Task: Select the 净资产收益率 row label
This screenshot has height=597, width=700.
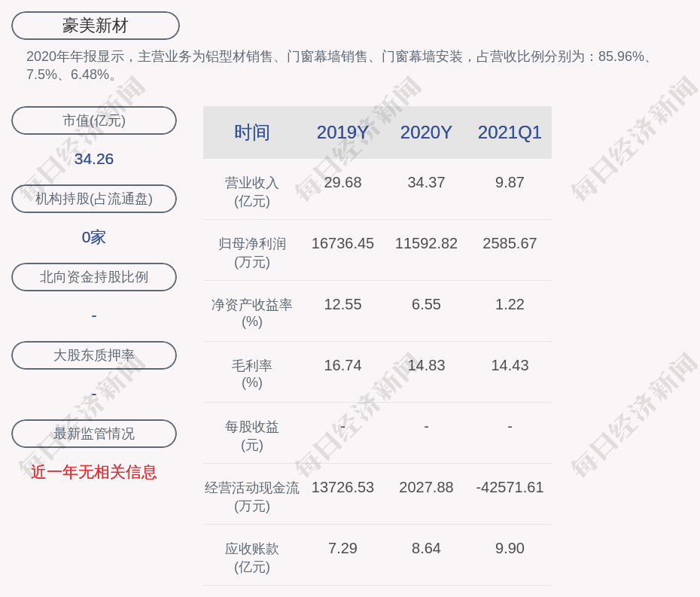Action: click(252, 312)
